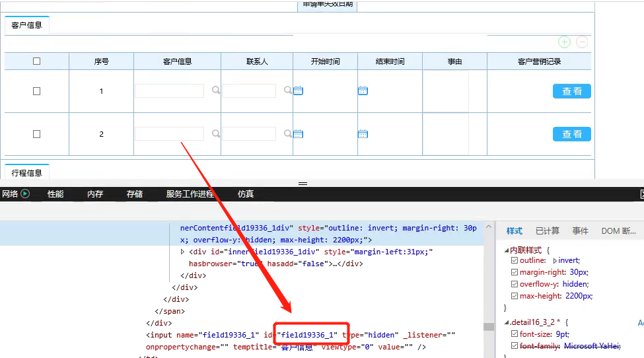Click the 客户营销记录 column header

tap(539, 61)
